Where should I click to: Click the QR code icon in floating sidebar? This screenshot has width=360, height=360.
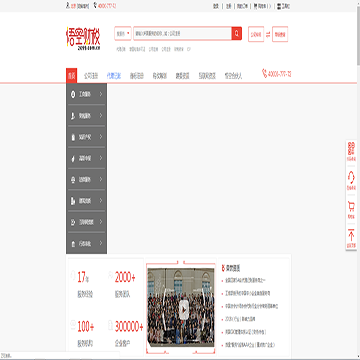(x=351, y=147)
